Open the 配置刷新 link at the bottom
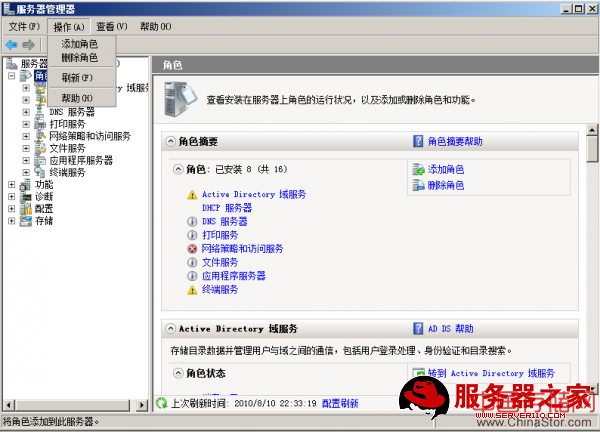600x432 pixels. 339,403
